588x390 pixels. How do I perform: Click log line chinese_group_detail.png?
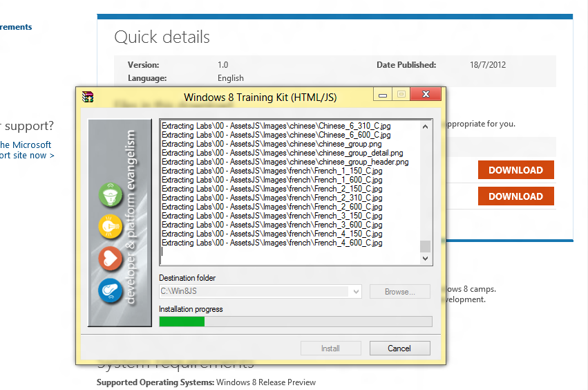pyautogui.click(x=283, y=153)
